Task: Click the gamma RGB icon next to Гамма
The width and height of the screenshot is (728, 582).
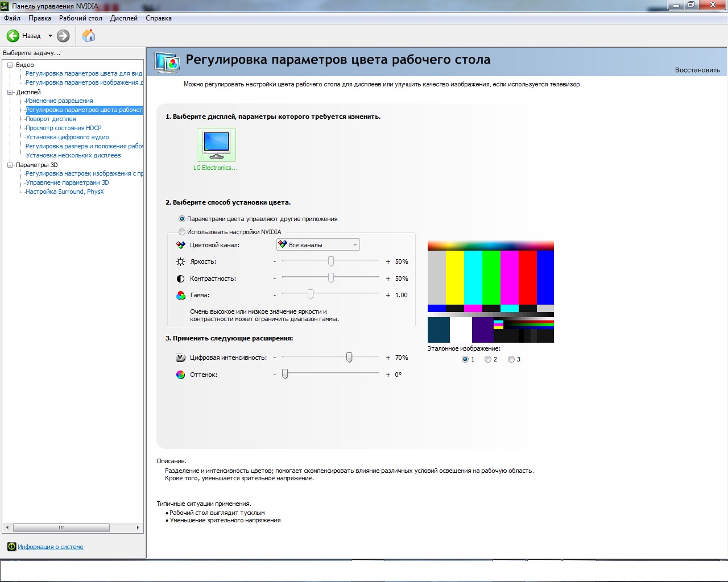Action: (x=180, y=295)
